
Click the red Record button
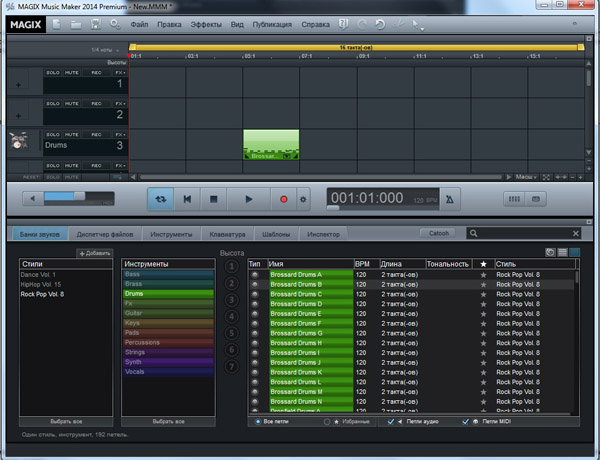click(283, 199)
